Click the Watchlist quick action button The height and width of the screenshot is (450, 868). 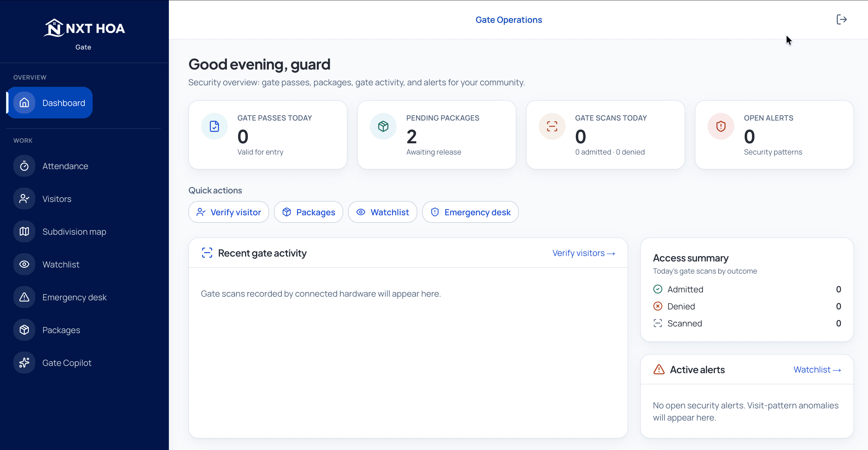(382, 212)
